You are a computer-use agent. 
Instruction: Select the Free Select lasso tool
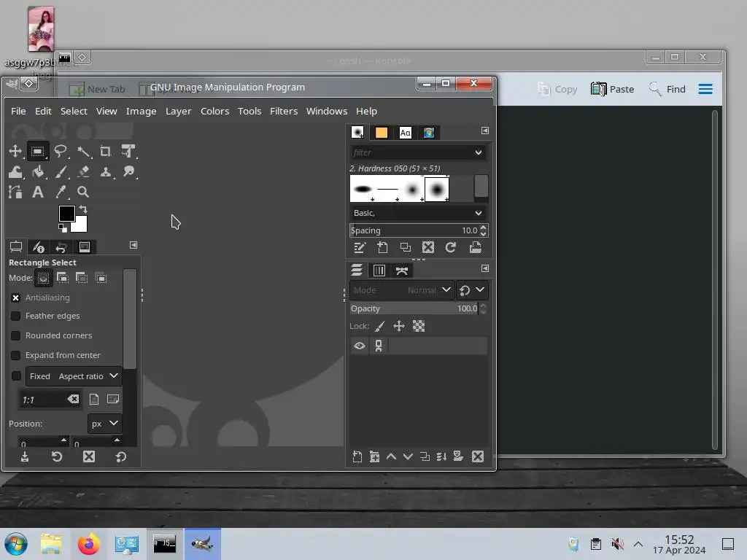[x=60, y=152]
